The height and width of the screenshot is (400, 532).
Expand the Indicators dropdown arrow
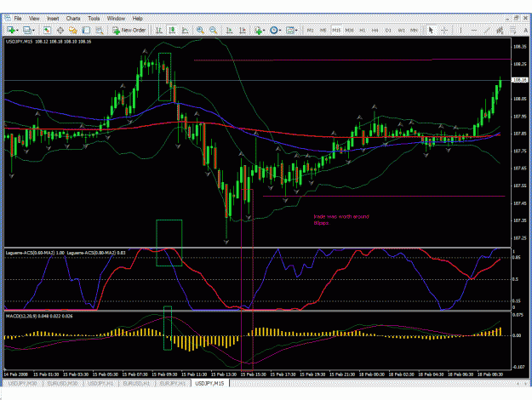click(x=265, y=31)
